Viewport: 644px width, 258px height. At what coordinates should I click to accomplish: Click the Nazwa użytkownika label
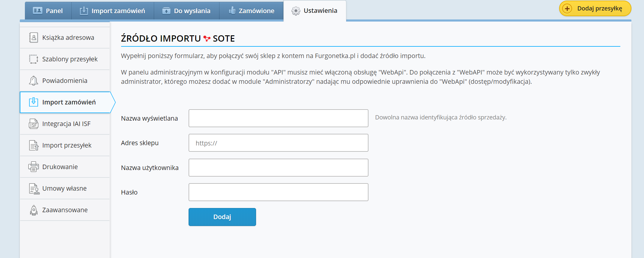pos(150,168)
